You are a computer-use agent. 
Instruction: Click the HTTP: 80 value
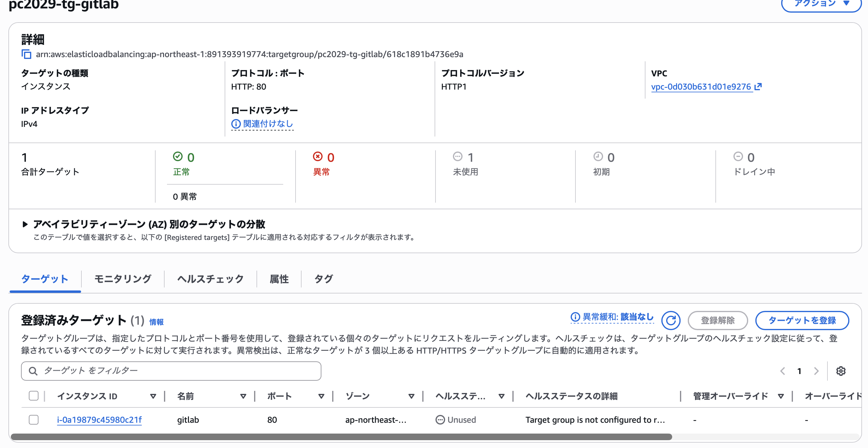(x=249, y=87)
